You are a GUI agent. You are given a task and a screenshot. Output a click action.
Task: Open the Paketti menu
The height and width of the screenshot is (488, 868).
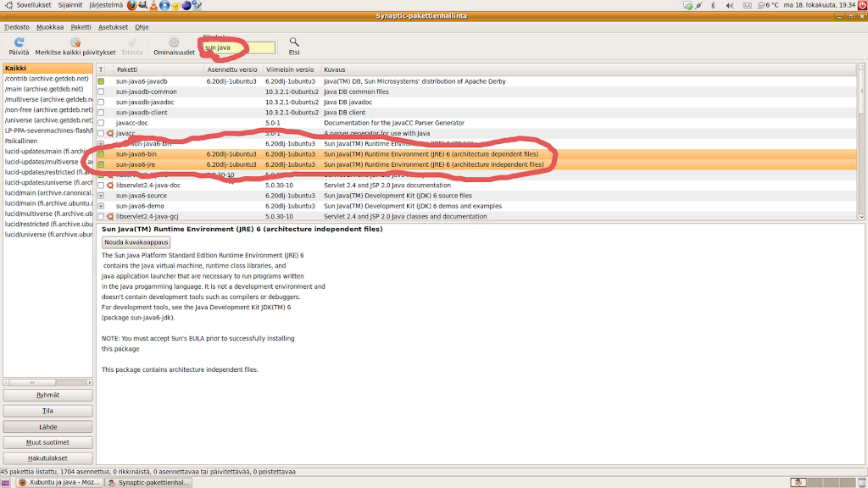click(x=81, y=27)
